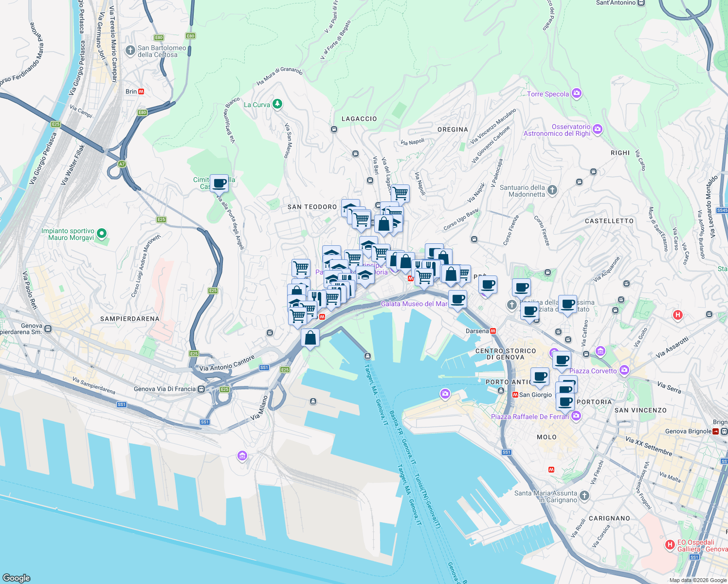Select the San Bartolomeo della Certosa church marker

click(x=130, y=50)
